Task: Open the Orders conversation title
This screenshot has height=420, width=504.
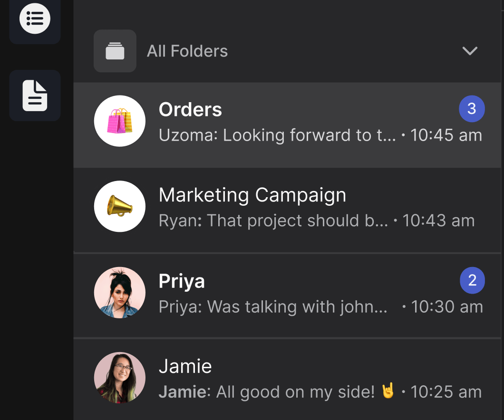Action: [190, 110]
